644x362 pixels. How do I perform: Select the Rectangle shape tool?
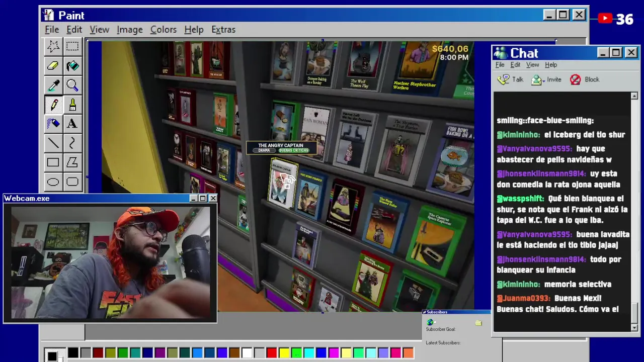coord(53,162)
